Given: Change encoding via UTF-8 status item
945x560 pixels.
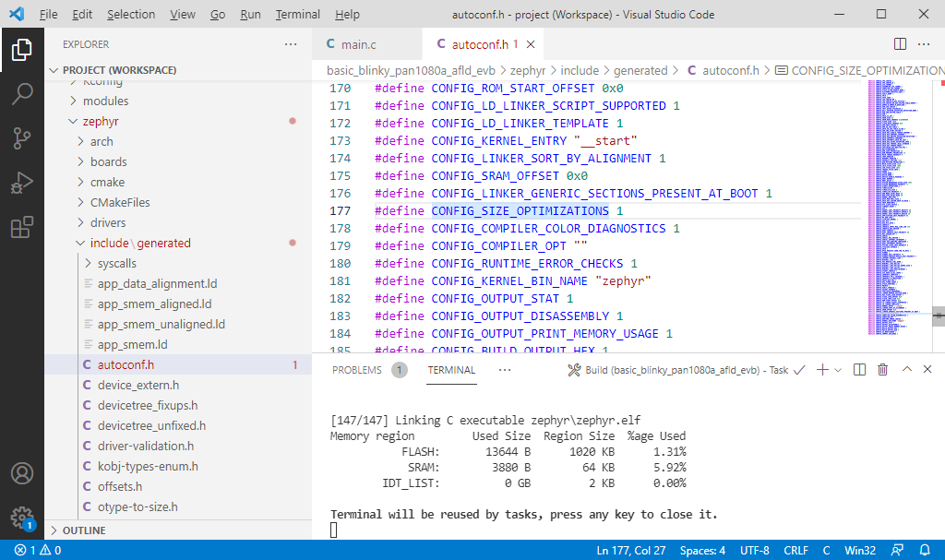Looking at the screenshot, I should click(x=755, y=550).
